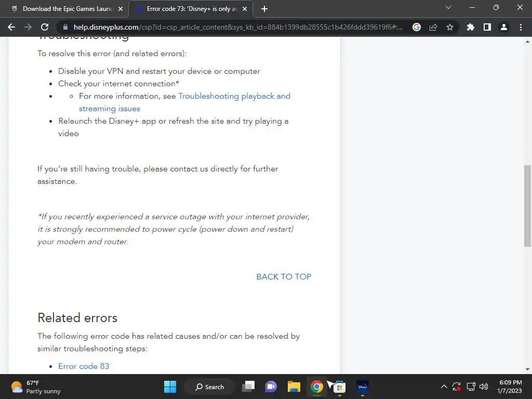Open Task View on the taskbar
This screenshot has width=532, height=399.
(x=248, y=387)
